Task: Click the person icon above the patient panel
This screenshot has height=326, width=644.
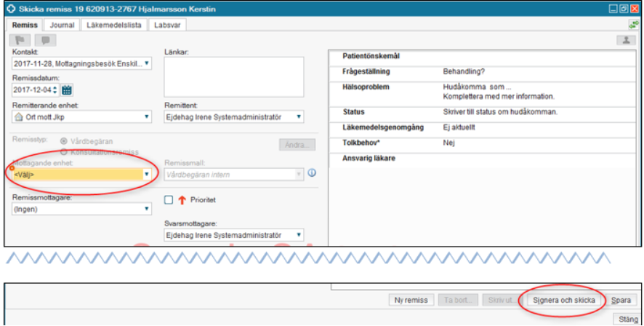Action: tap(624, 41)
